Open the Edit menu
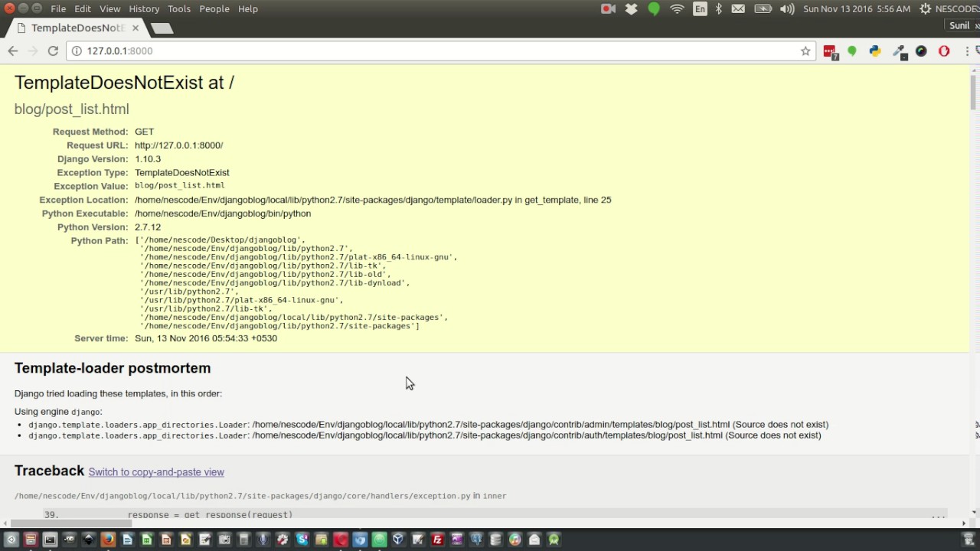The width and height of the screenshot is (980, 551). click(83, 8)
